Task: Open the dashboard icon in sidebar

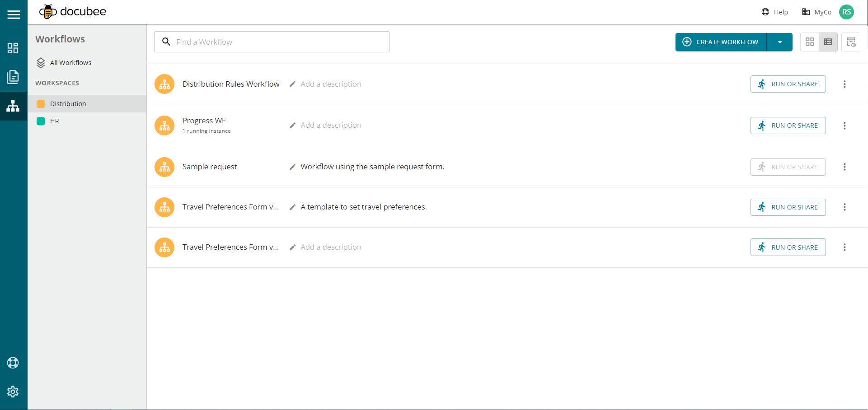Action: pos(13,48)
